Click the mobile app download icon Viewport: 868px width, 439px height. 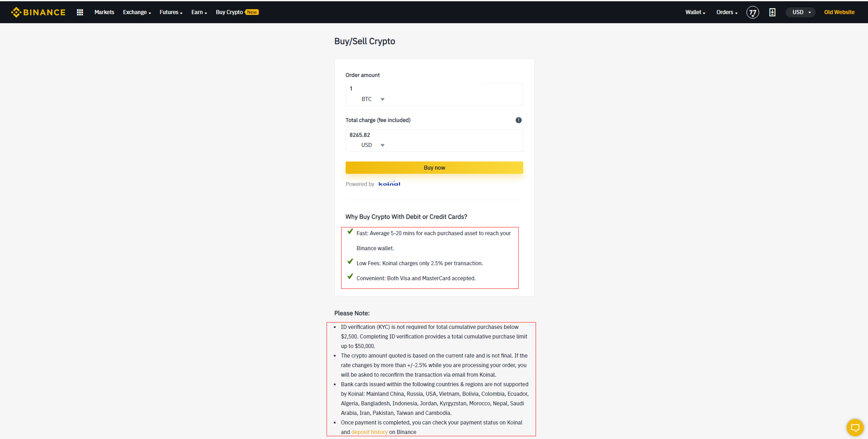click(772, 12)
